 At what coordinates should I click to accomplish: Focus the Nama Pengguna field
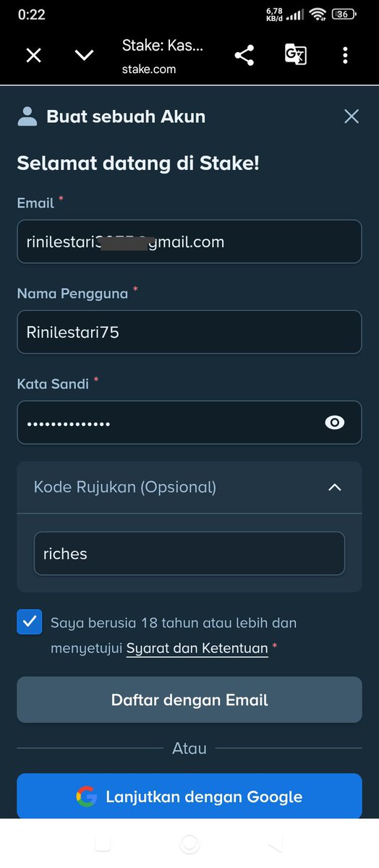[x=189, y=332]
